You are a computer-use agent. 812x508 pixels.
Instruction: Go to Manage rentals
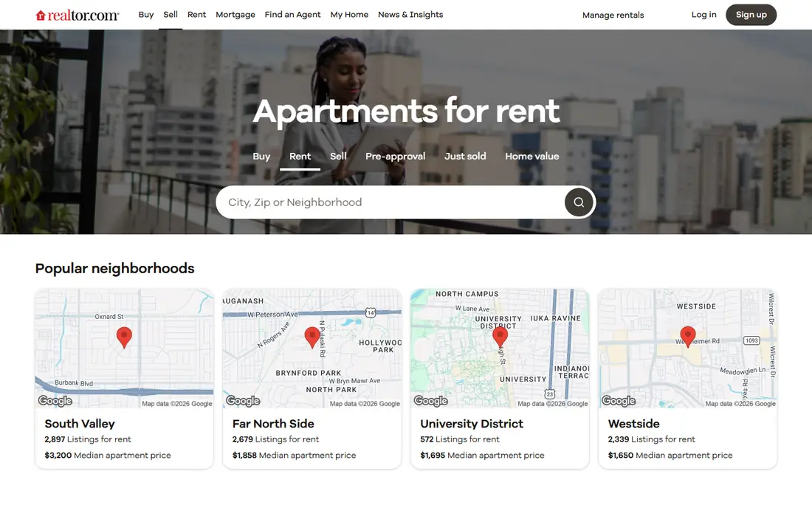tap(613, 15)
